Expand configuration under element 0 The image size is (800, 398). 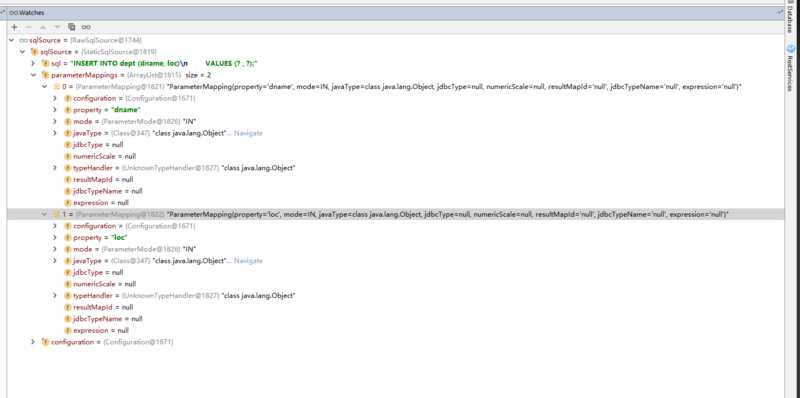(56, 98)
